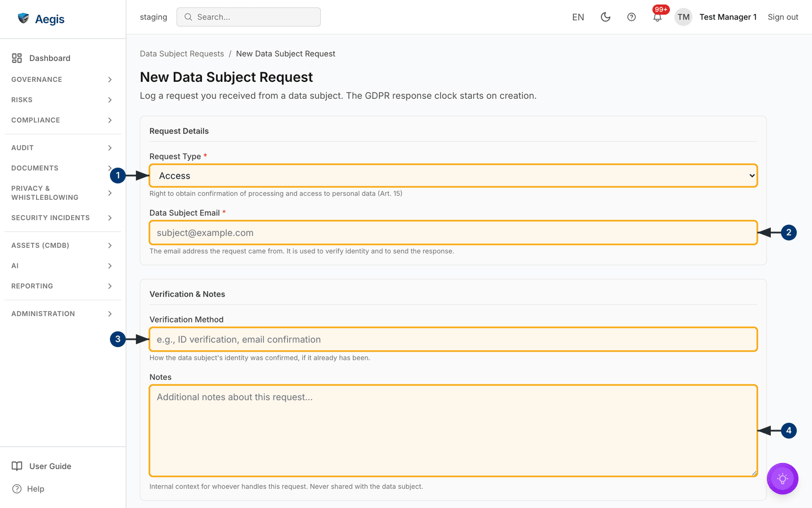Expand the Reporting section
This screenshot has height=508, width=812.
click(63, 286)
